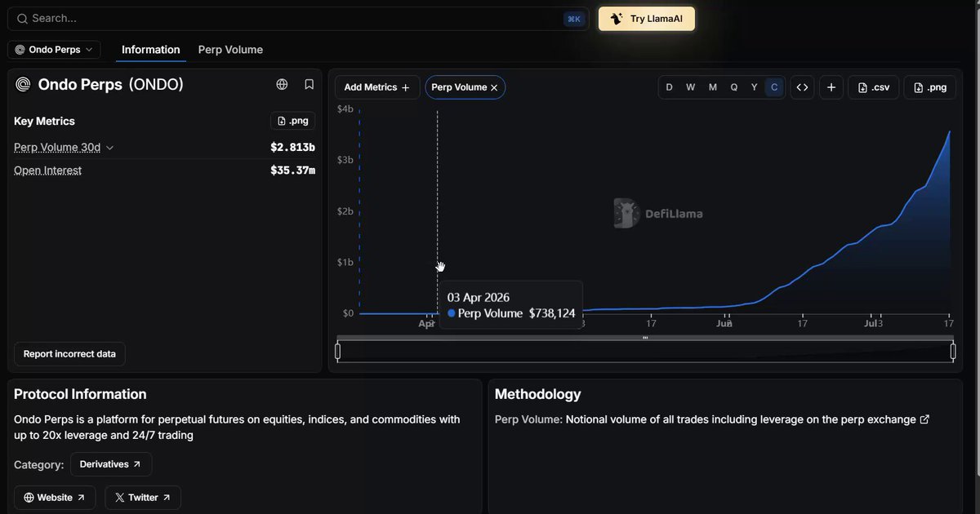Click the Open Interest metric label
The width and height of the screenshot is (980, 514).
tap(47, 171)
